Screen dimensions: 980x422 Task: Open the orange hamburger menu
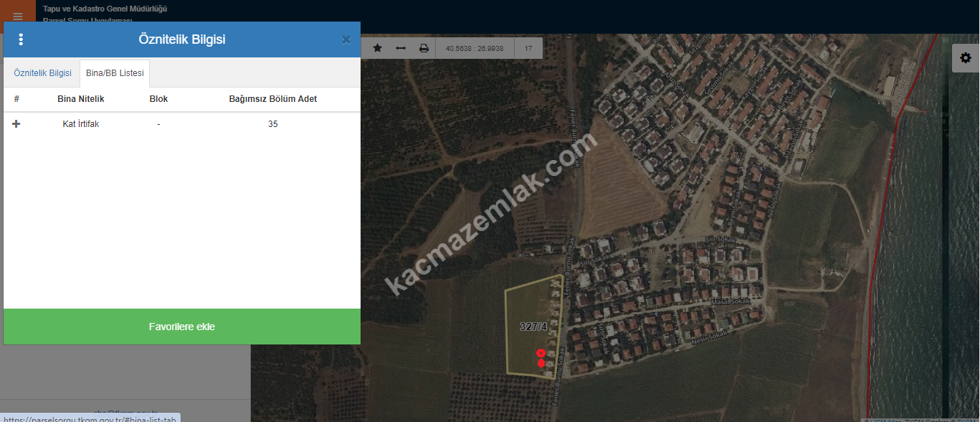pyautogui.click(x=18, y=16)
